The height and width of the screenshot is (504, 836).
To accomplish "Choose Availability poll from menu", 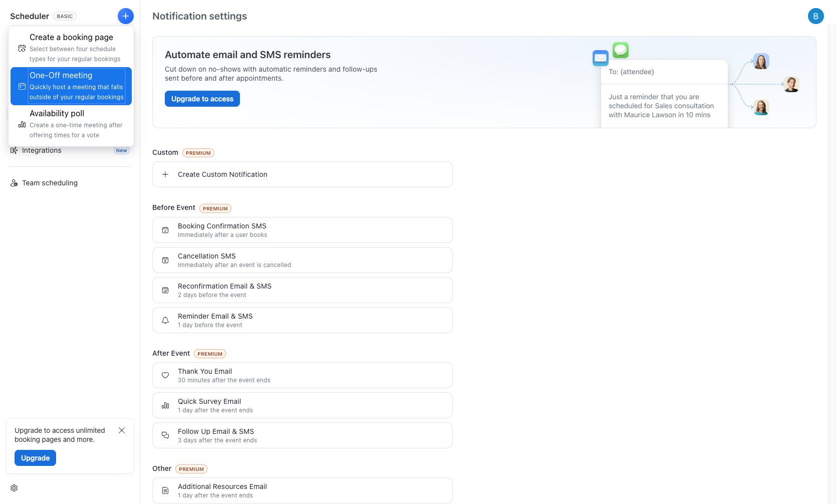I will [71, 124].
